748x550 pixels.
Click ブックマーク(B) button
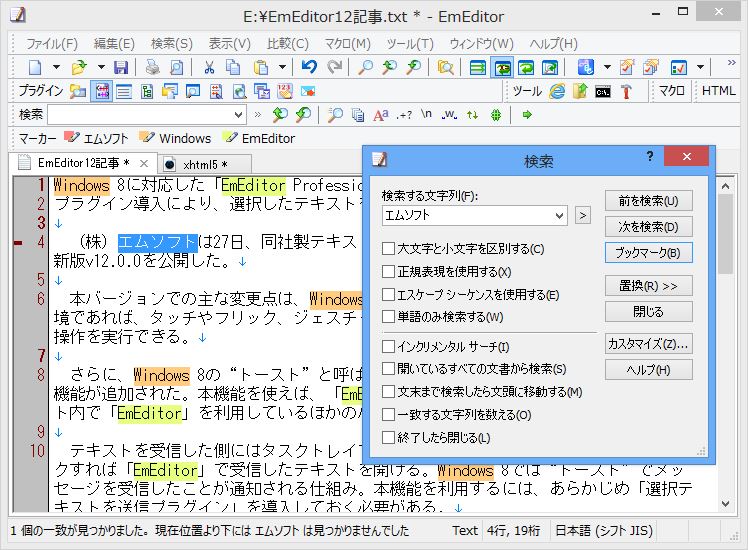[x=648, y=253]
